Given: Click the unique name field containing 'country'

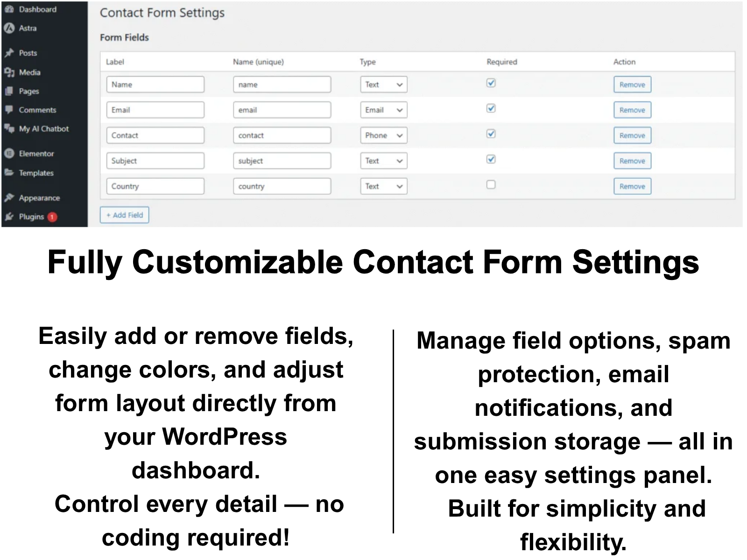Looking at the screenshot, I should point(282,186).
